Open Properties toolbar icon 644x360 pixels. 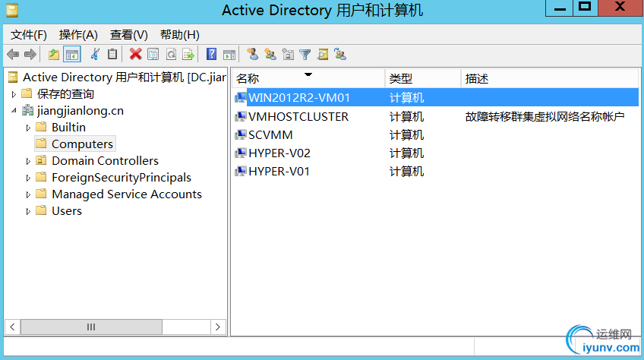pyautogui.click(x=153, y=54)
